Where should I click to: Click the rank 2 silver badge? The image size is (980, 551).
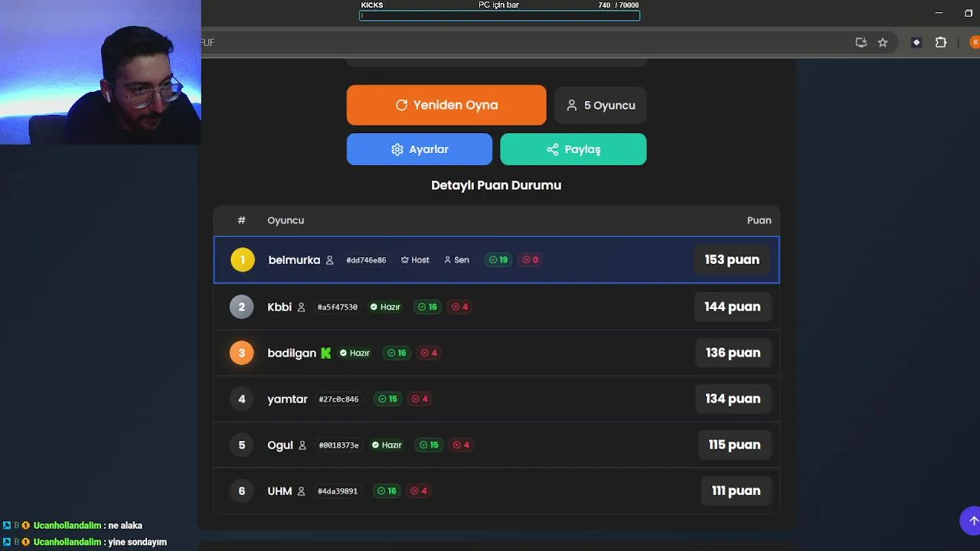click(x=241, y=307)
